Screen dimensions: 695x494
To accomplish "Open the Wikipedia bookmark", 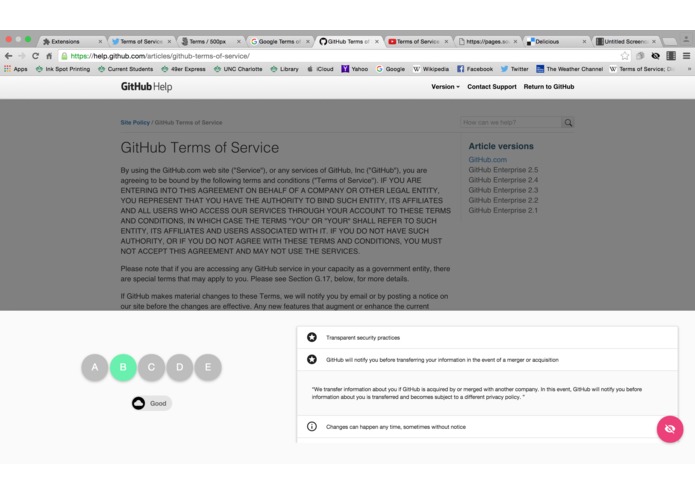I will click(431, 69).
